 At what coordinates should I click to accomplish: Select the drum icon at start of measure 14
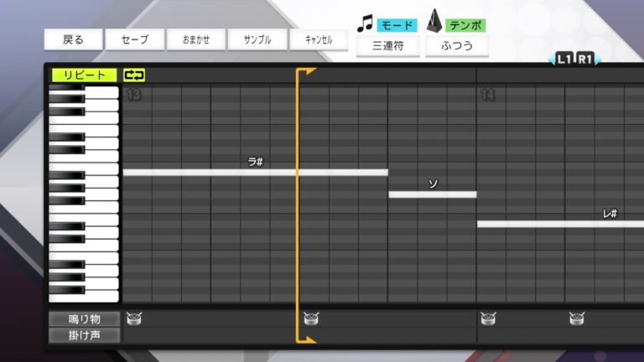point(487,318)
